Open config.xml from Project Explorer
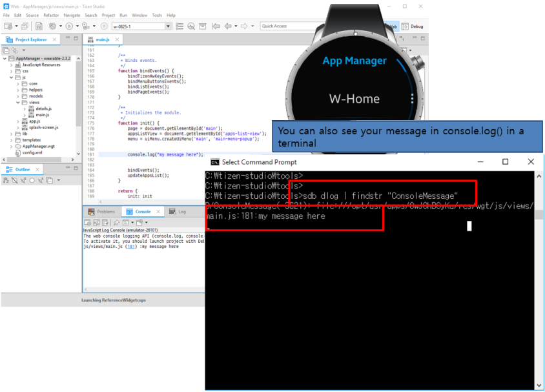This screenshot has width=545, height=392. (x=31, y=153)
